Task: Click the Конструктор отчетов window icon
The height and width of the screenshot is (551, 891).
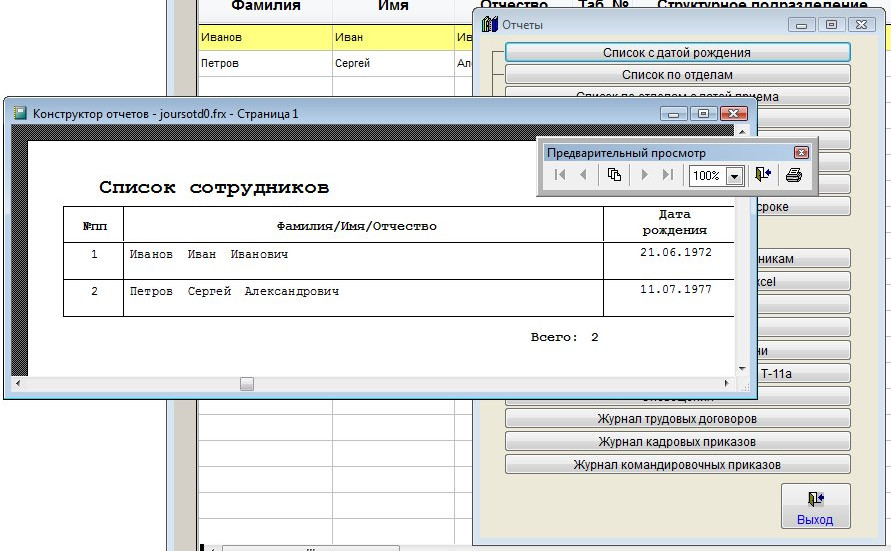Action: [x=20, y=113]
